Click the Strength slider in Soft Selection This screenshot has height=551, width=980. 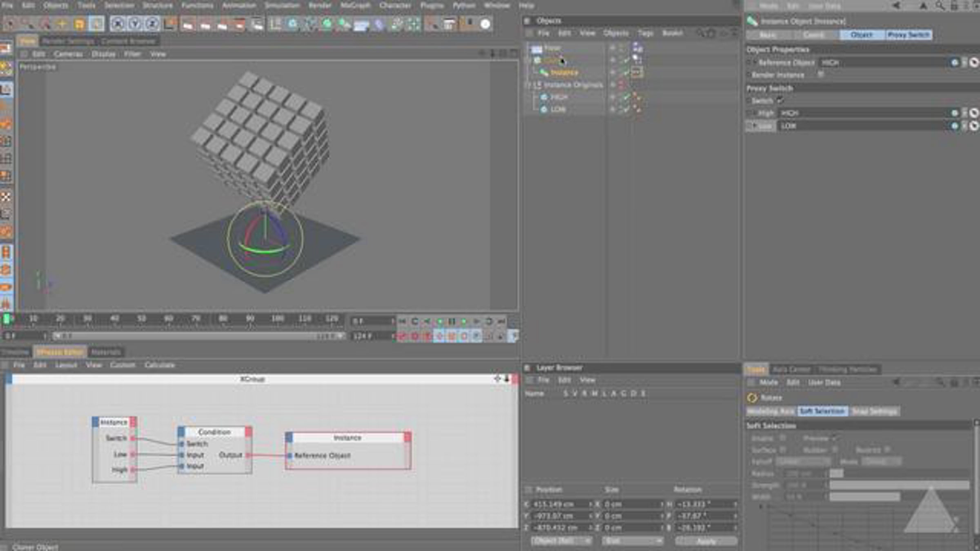(x=899, y=486)
